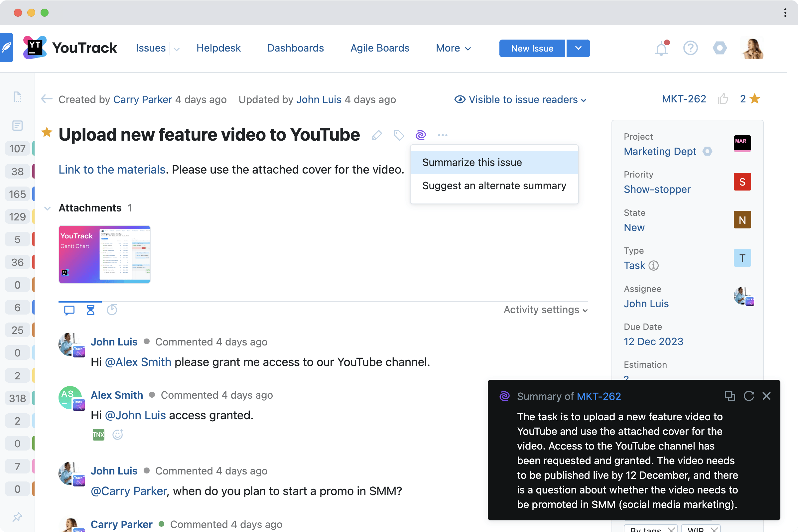The image size is (798, 532).
Task: Collapse the Attachments section
Action: click(x=48, y=208)
